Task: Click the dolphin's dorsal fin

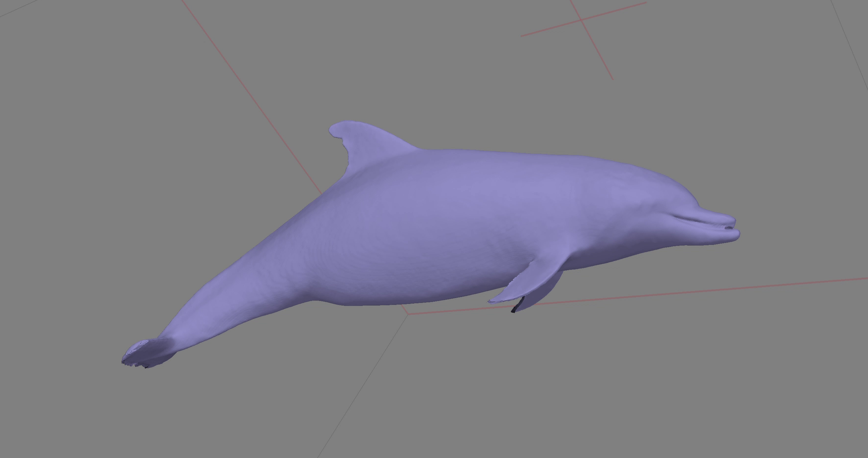Action: point(364,143)
